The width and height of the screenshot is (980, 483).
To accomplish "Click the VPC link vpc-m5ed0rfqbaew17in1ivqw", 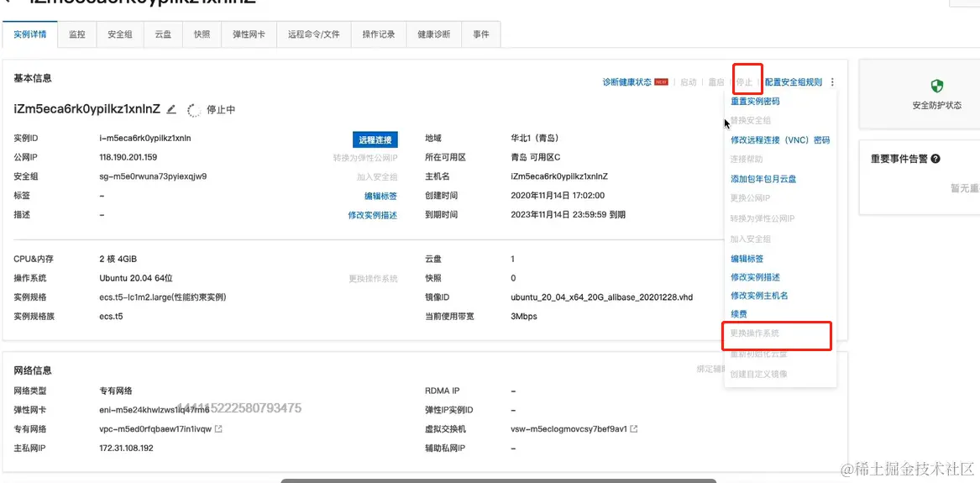I will (x=155, y=429).
